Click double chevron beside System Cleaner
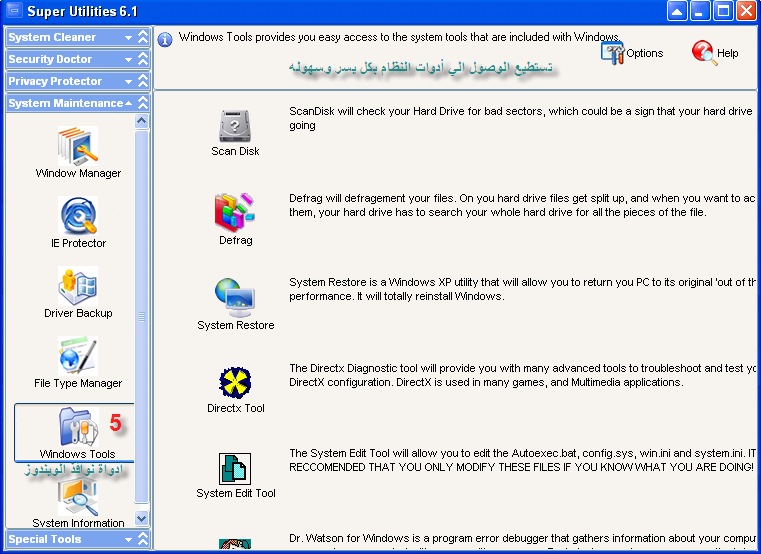The height and width of the screenshot is (554, 761). pyautogui.click(x=143, y=37)
